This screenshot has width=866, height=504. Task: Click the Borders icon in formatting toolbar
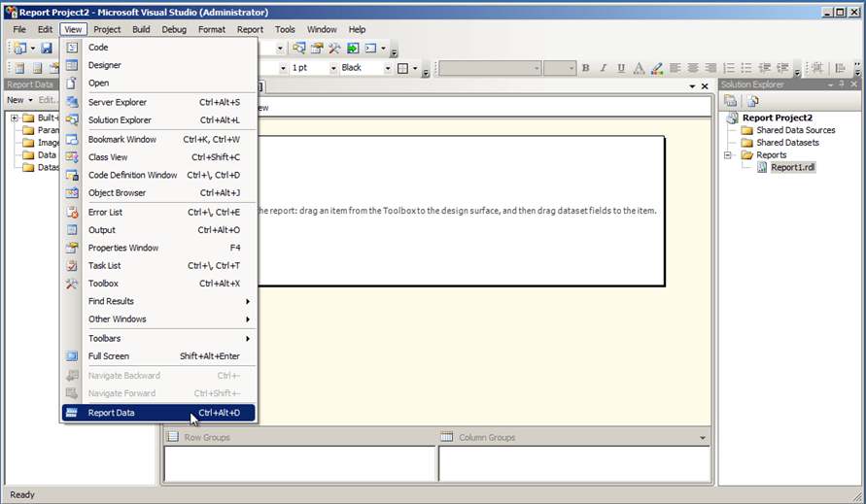coord(403,68)
